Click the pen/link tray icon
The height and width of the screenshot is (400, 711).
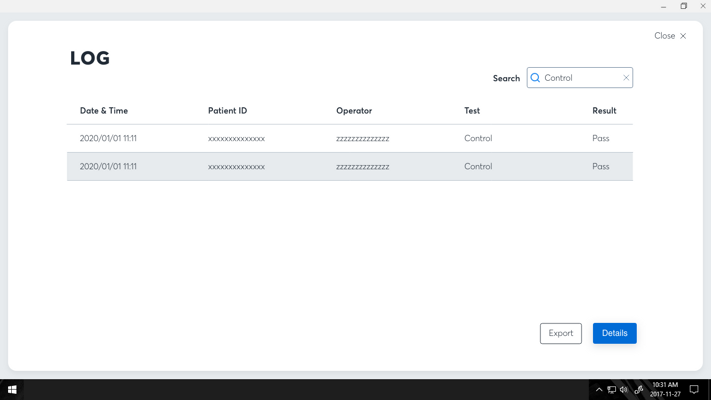[x=638, y=390]
